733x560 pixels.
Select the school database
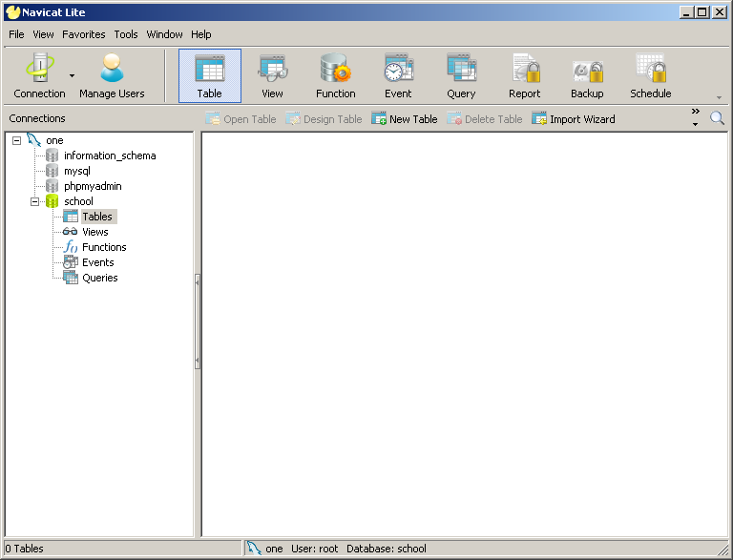pos(78,201)
